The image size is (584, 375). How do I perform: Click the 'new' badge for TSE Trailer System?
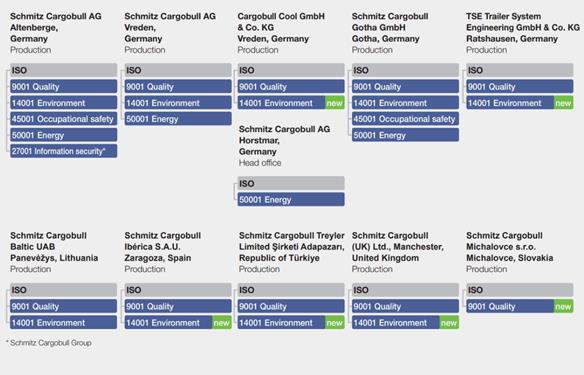(x=563, y=103)
